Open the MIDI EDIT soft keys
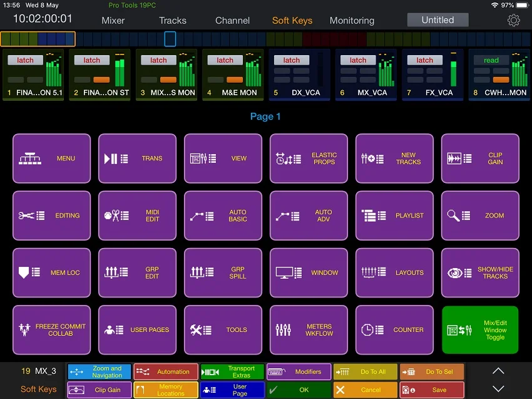532x399 pixels. tap(138, 215)
